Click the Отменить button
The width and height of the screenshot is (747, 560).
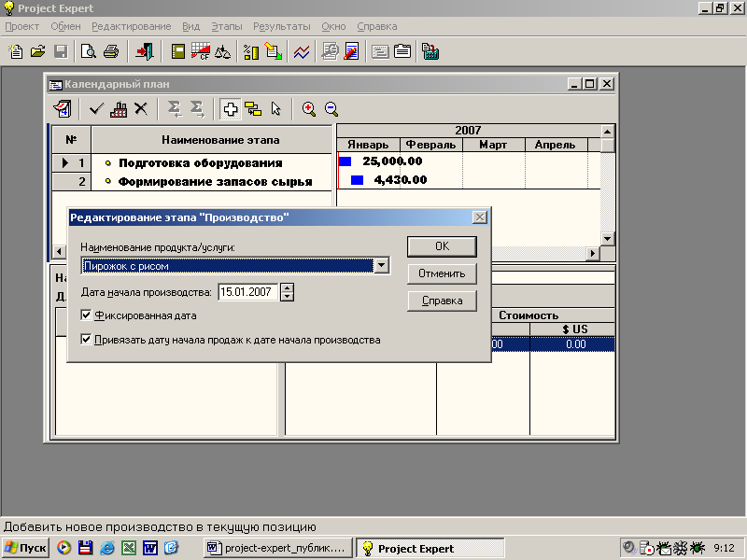tap(442, 273)
